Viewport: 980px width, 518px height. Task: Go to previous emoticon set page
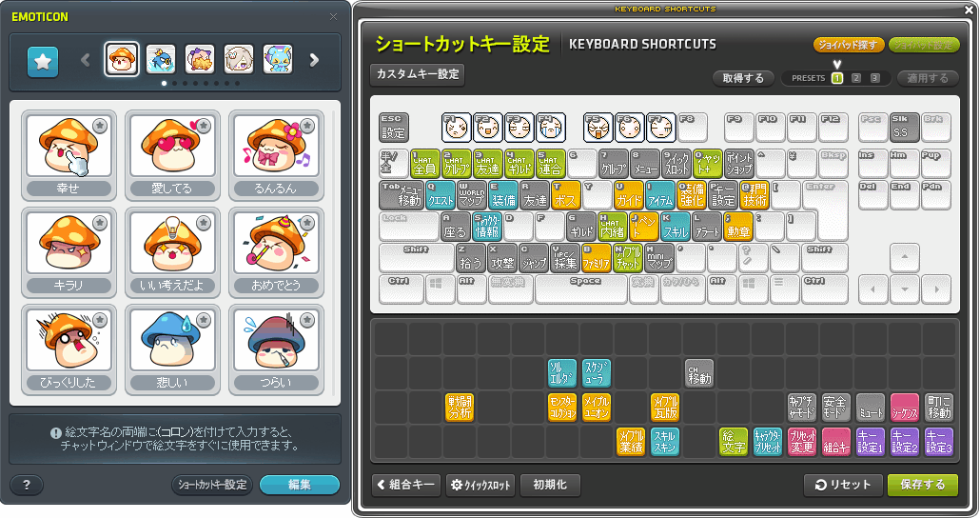[86, 60]
